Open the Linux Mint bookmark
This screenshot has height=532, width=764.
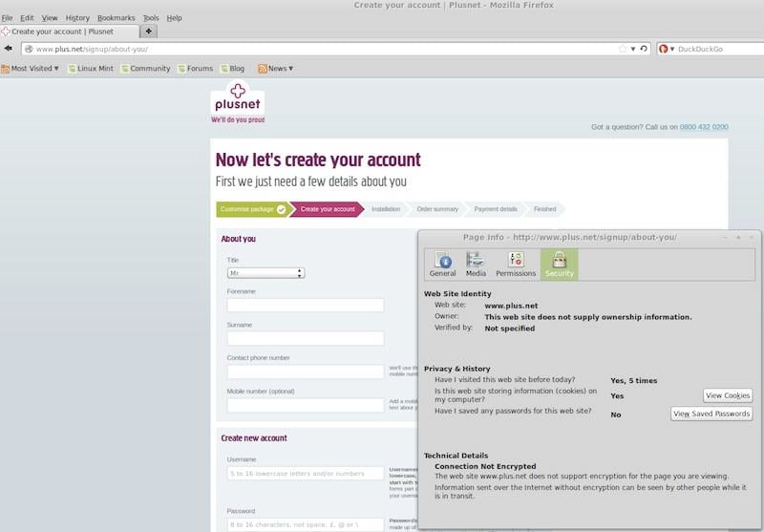click(x=91, y=69)
